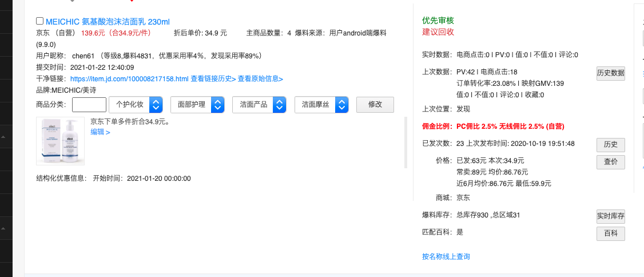The height and width of the screenshot is (277, 644).
Task: Click the submit time 2021-01-22 12:40:09
Action: [x=102, y=68]
